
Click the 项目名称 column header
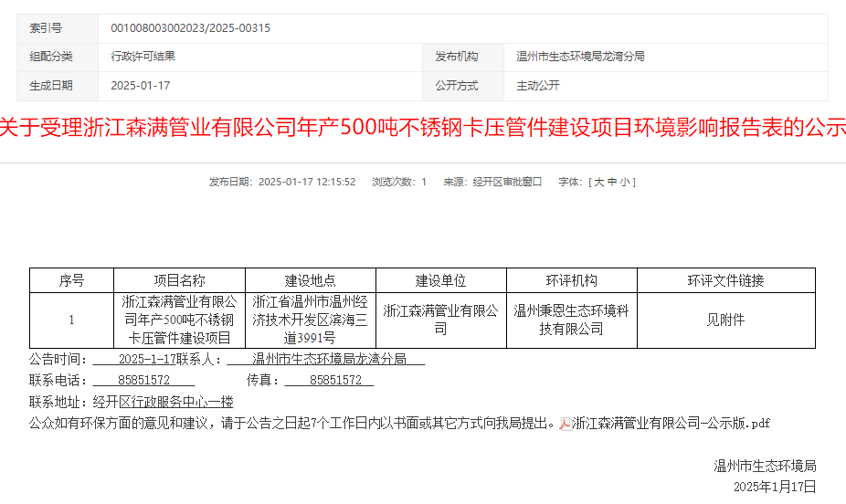point(180,280)
